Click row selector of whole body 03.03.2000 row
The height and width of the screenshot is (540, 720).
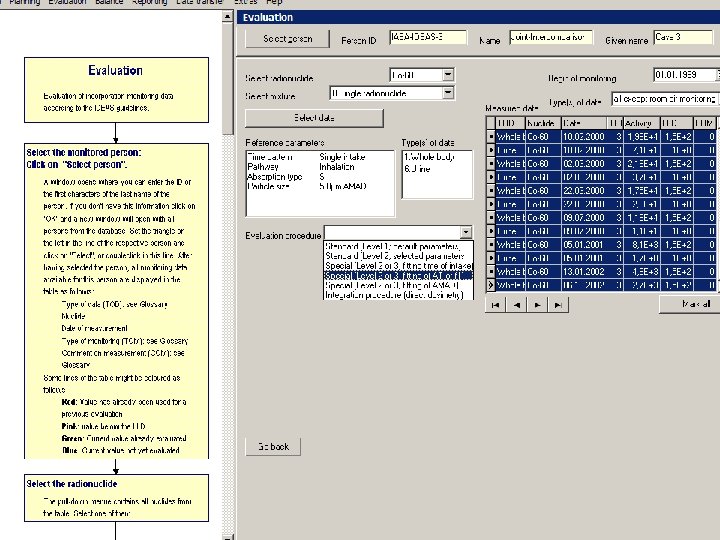click(490, 163)
